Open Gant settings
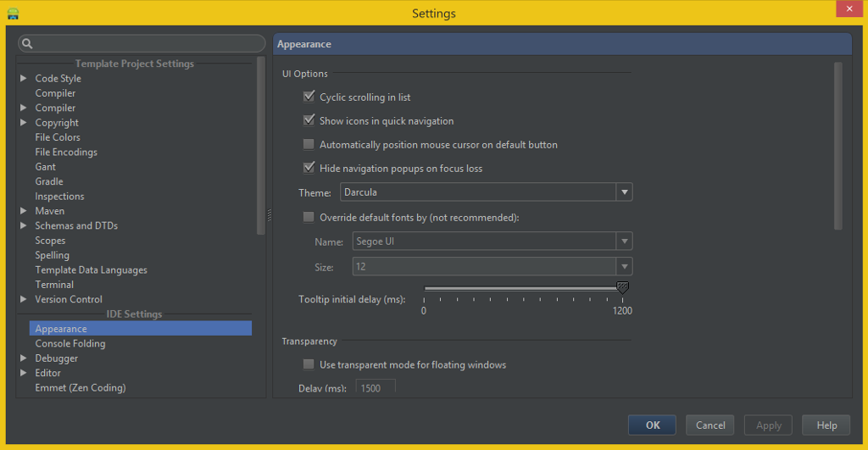The width and height of the screenshot is (868, 450). coord(46,167)
